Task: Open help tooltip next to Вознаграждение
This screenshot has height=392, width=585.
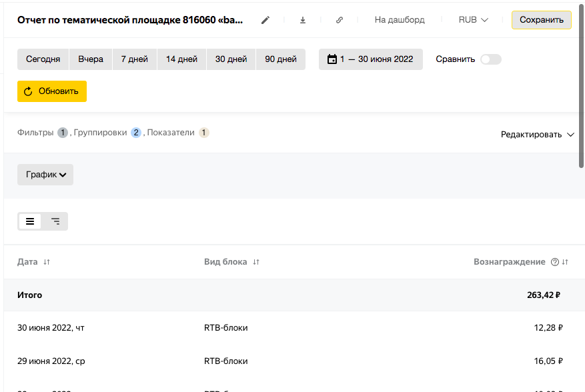Action: coord(554,262)
